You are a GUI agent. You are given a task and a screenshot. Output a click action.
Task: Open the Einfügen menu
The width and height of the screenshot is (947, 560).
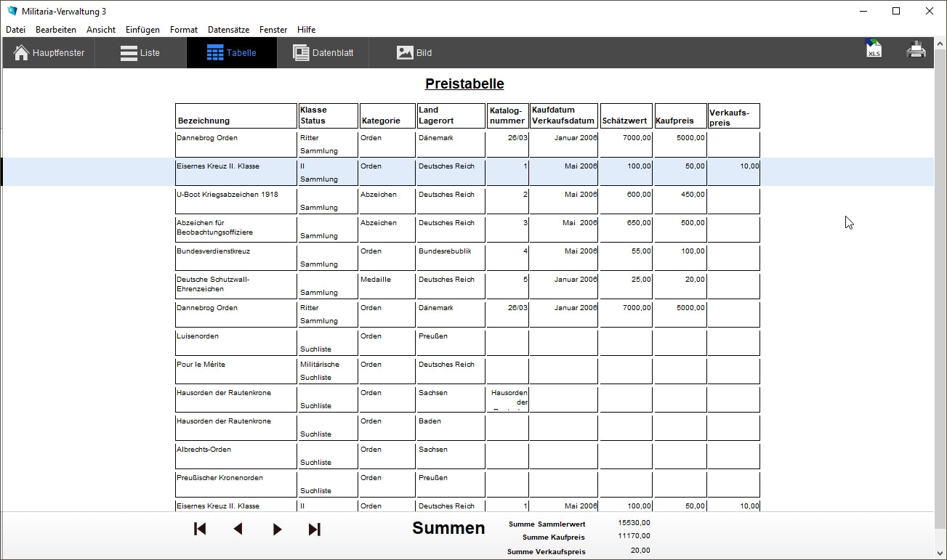(x=142, y=30)
